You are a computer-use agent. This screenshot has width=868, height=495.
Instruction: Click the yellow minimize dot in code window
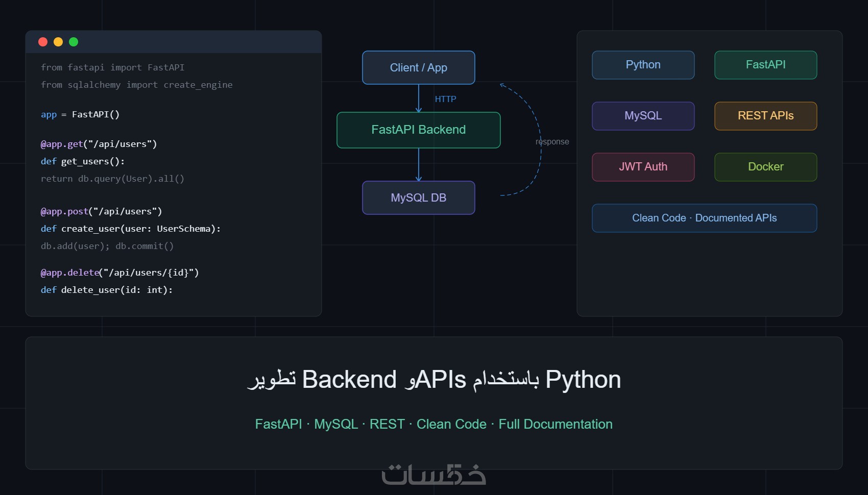(x=58, y=42)
